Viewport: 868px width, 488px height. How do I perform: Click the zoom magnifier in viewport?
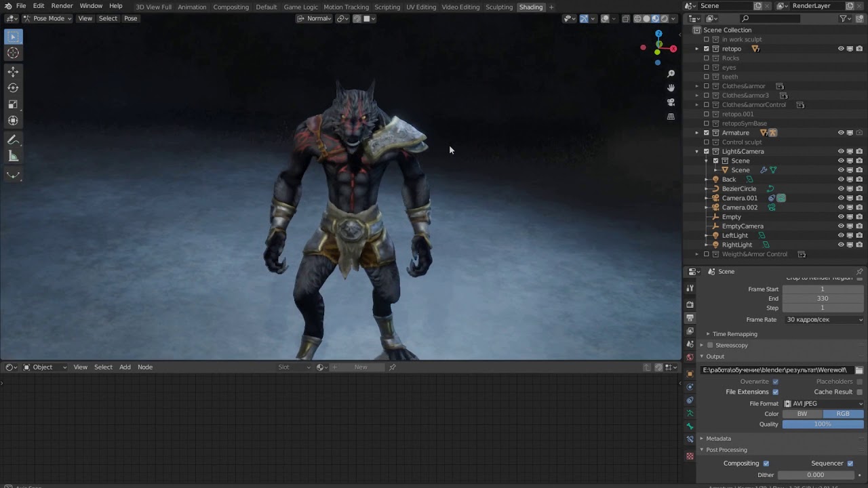pos(671,73)
